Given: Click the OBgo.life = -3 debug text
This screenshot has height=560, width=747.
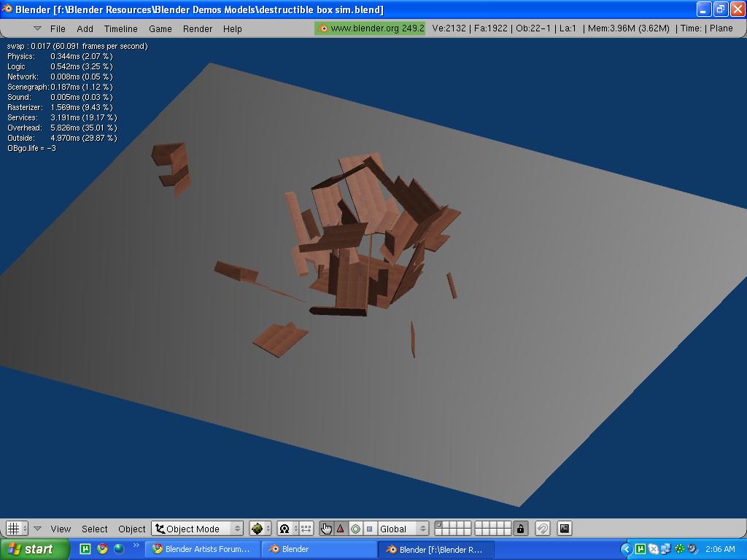Looking at the screenshot, I should [31, 148].
